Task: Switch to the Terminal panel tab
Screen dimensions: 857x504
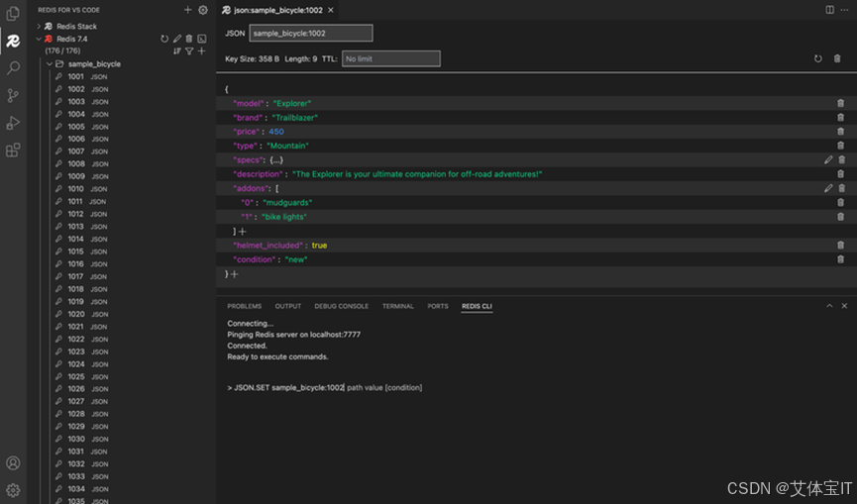Action: click(398, 306)
